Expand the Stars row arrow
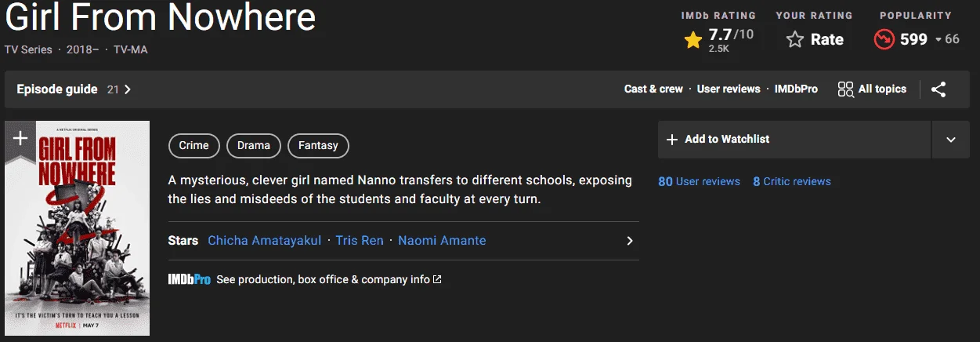This screenshot has width=980, height=342. (x=629, y=241)
